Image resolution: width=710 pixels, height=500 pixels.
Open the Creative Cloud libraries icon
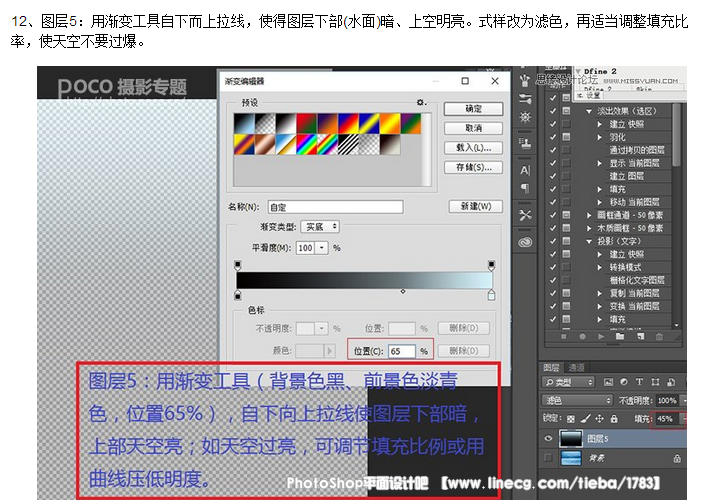[x=525, y=242]
